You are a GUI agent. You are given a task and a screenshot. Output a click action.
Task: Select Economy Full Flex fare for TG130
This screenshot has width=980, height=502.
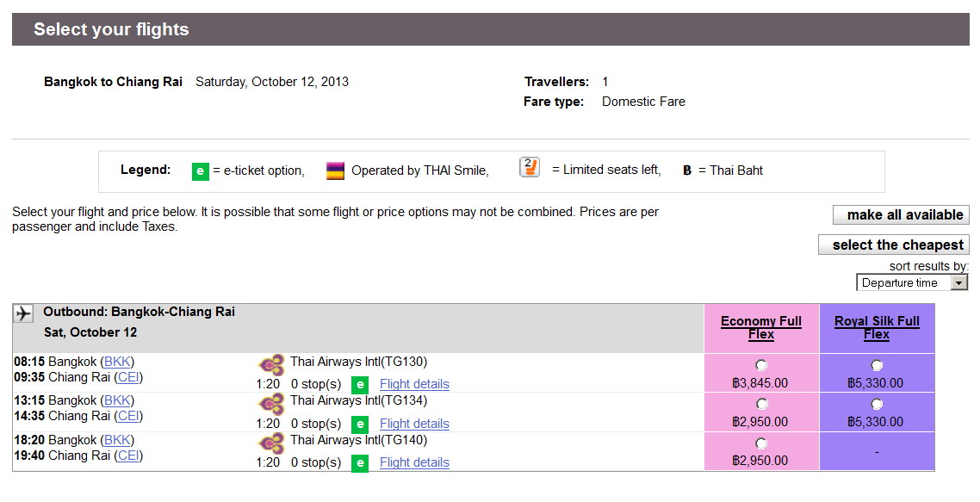point(761,365)
